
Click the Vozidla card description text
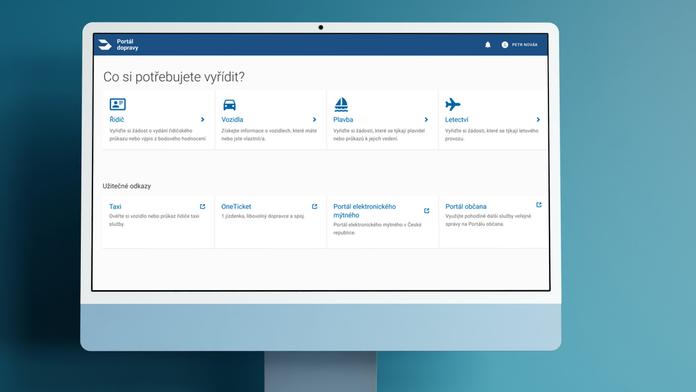click(269, 135)
